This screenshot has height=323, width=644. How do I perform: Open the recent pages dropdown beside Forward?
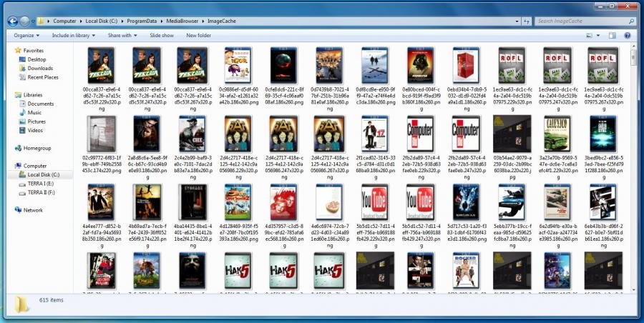point(33,21)
